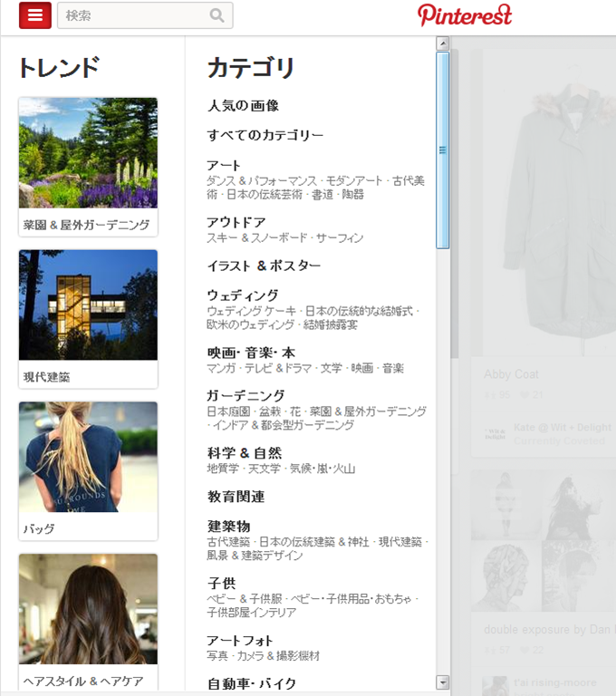Click into the 検索 search field
This screenshot has width=616, height=696.
click(131, 15)
